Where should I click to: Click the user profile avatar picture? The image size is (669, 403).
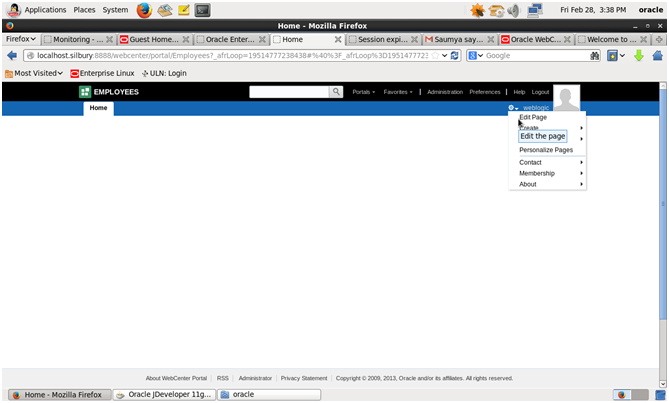click(566, 98)
